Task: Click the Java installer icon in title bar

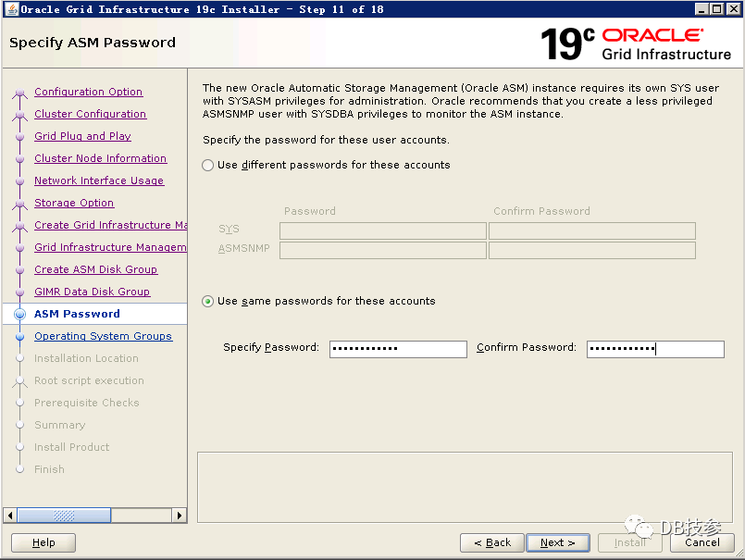Action: click(x=12, y=9)
